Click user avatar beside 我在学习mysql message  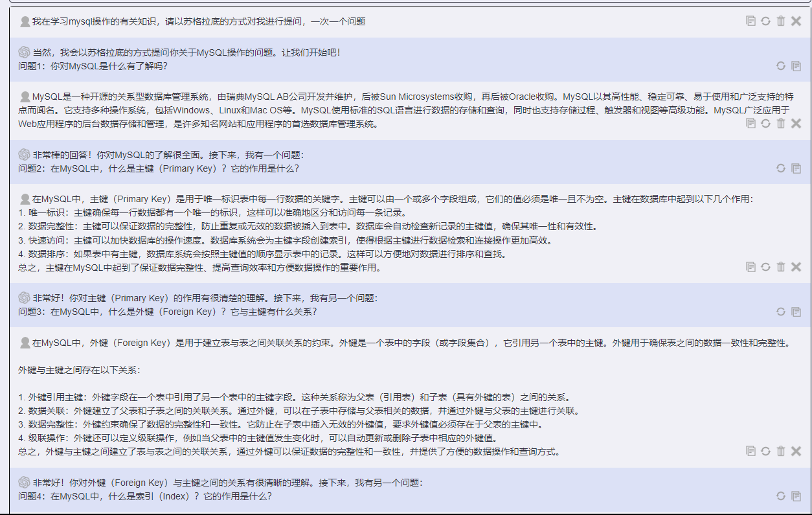[25, 21]
